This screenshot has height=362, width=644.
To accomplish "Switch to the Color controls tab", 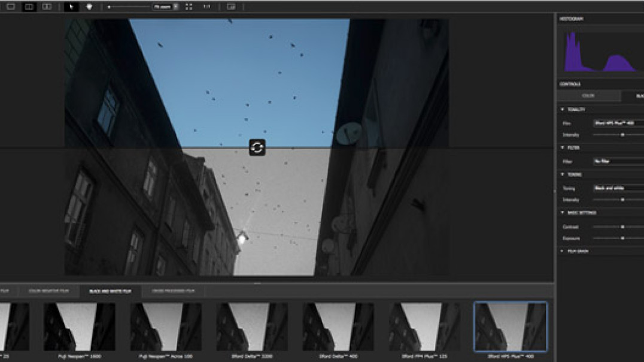I will coord(588,96).
